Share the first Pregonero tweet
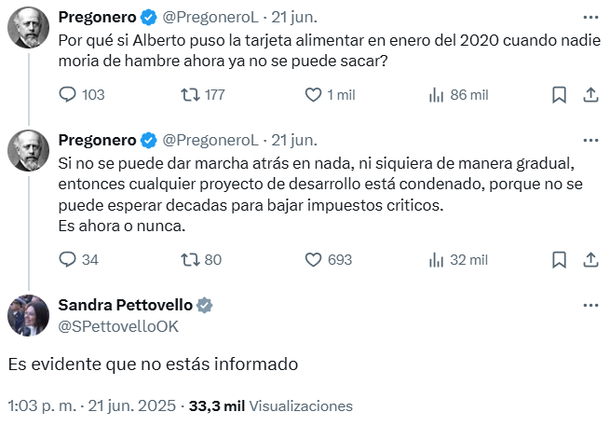Image resolution: width=610 pixels, height=426 pixels. (x=589, y=95)
